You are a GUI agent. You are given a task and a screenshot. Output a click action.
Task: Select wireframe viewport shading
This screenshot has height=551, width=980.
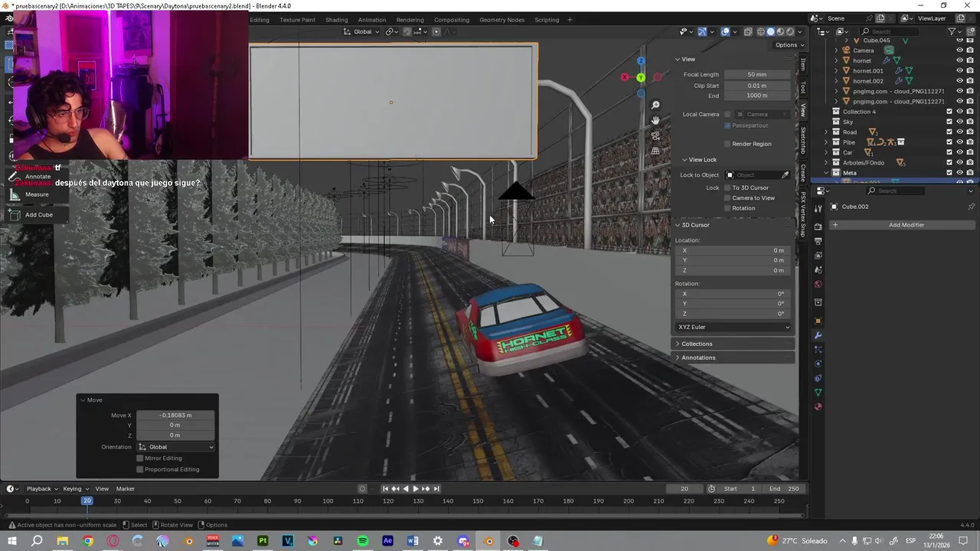[x=760, y=31]
